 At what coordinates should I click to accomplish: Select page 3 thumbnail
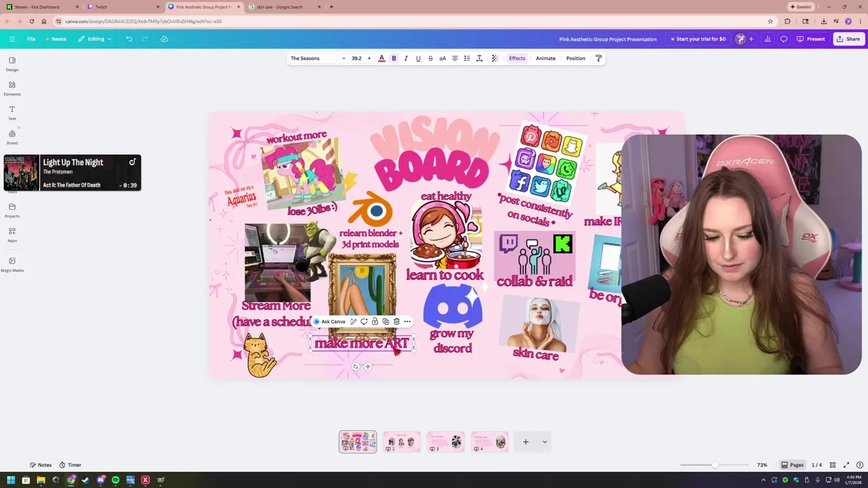pos(446,441)
